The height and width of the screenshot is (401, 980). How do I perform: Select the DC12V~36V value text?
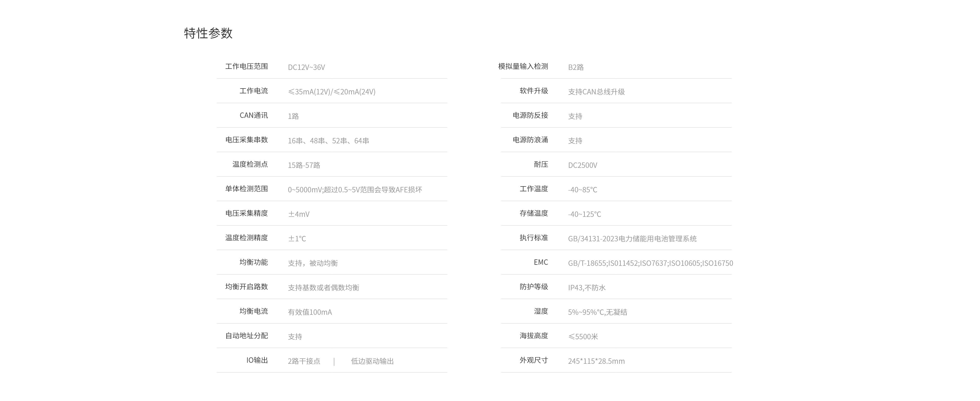pos(306,67)
